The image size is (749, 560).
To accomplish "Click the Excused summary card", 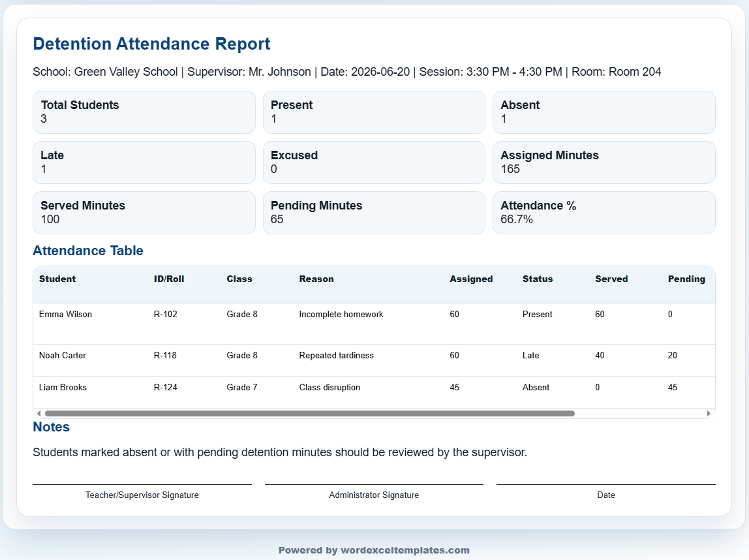I will (x=374, y=163).
